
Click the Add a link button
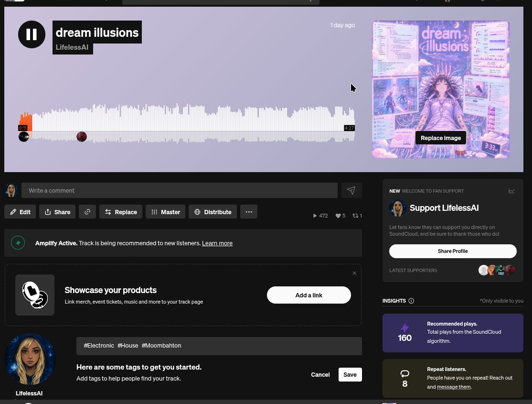pos(309,295)
